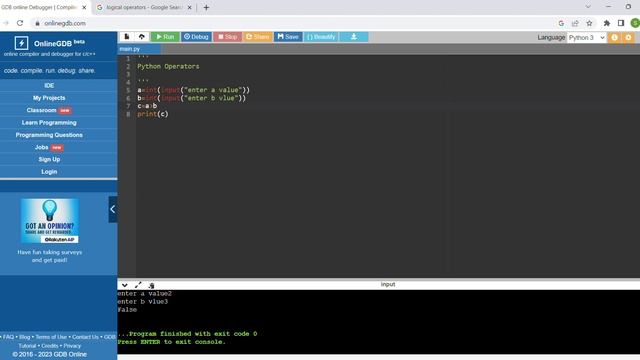Click the orange info icon
This screenshot has height=360, width=640.
click(x=614, y=38)
